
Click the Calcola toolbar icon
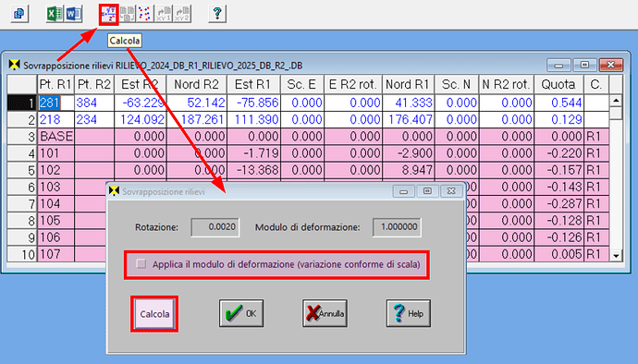(108, 14)
